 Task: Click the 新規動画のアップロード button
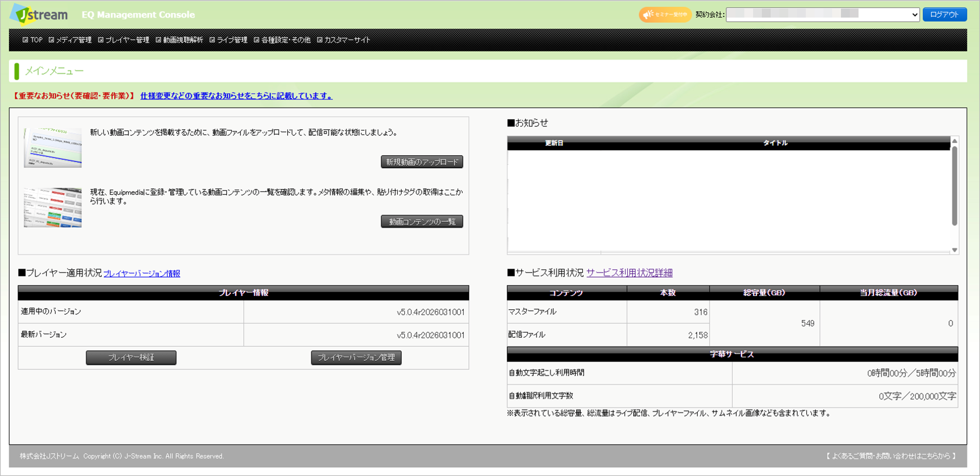click(x=422, y=162)
